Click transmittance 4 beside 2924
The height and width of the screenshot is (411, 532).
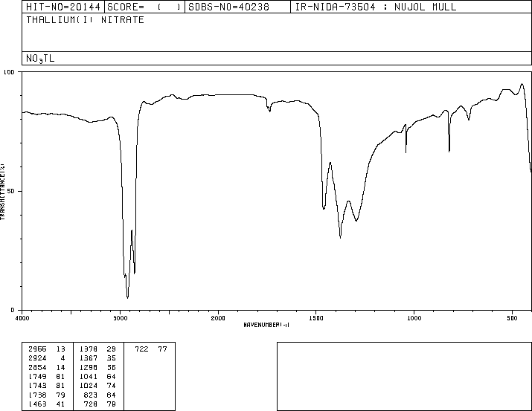point(63,358)
